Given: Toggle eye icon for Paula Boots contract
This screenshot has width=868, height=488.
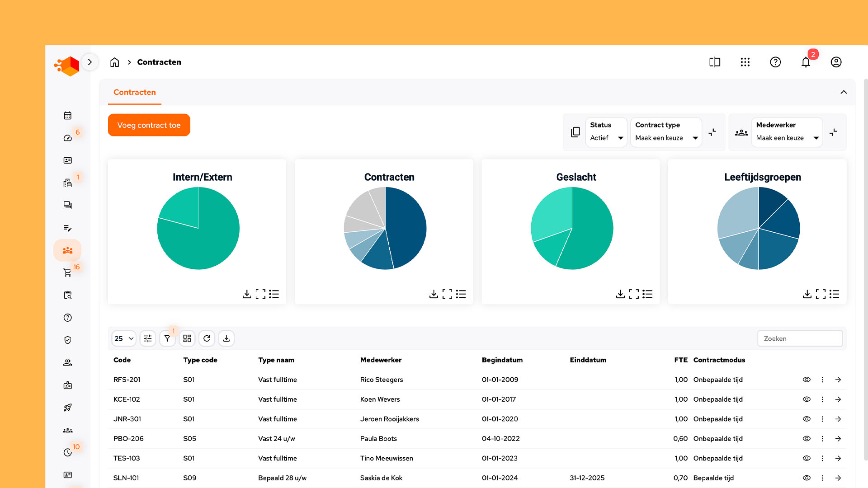Looking at the screenshot, I should [807, 439].
